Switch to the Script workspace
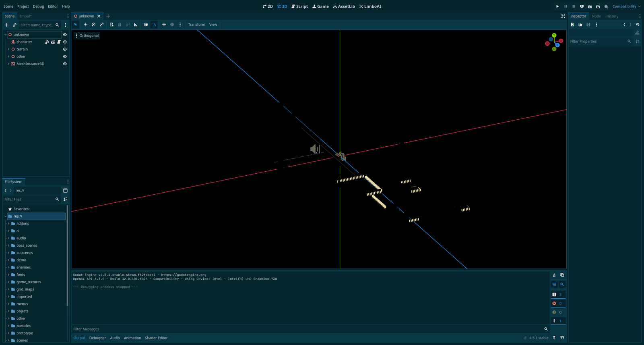 (x=299, y=6)
